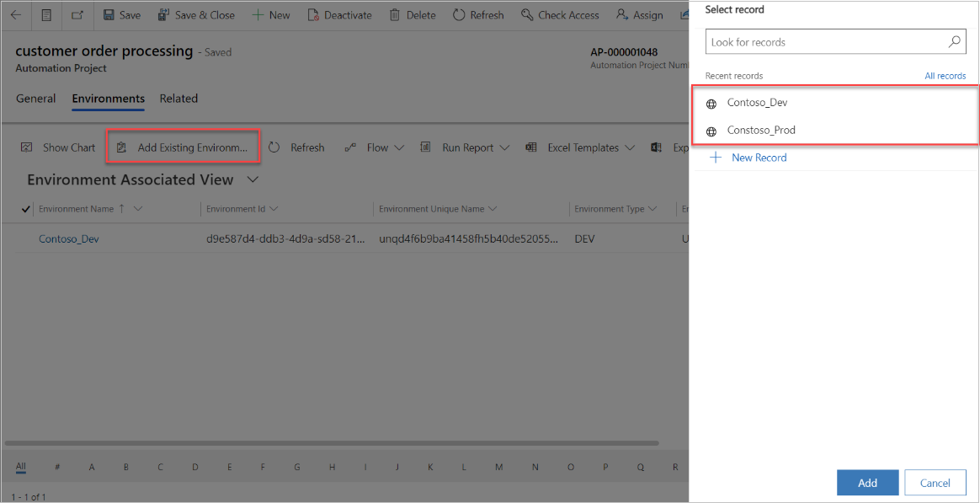The image size is (980, 503).
Task: Select all rows with the header checkmark
Action: [24, 208]
